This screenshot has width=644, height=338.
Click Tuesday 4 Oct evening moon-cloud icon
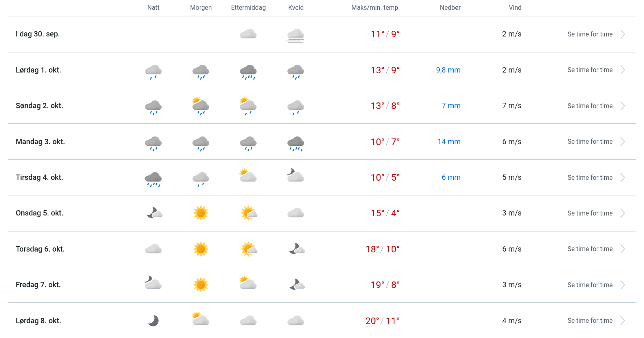tap(295, 175)
